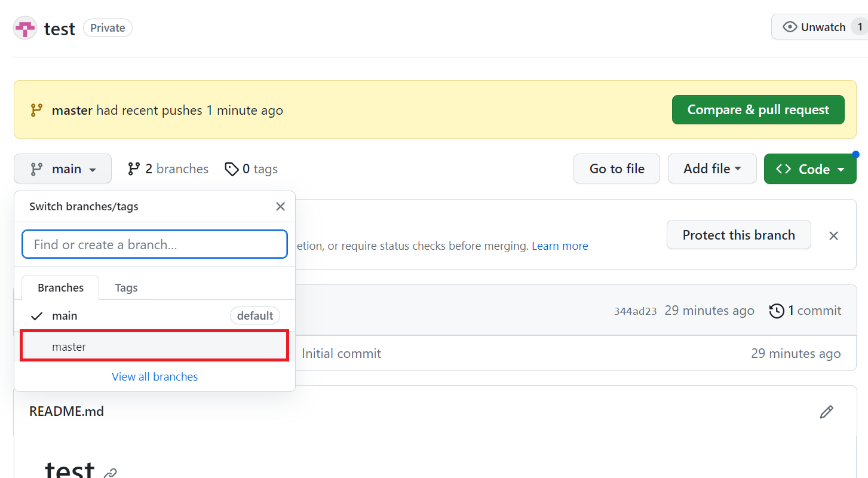The width and height of the screenshot is (868, 478).
Task: Open the 1 commit history link
Action: pyautogui.click(x=805, y=311)
